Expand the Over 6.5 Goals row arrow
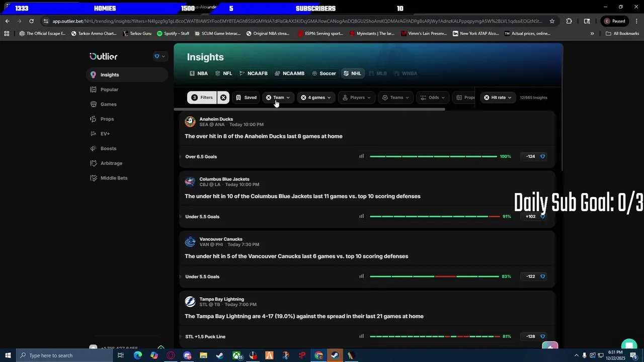The width and height of the screenshot is (644, 362). [x=181, y=156]
